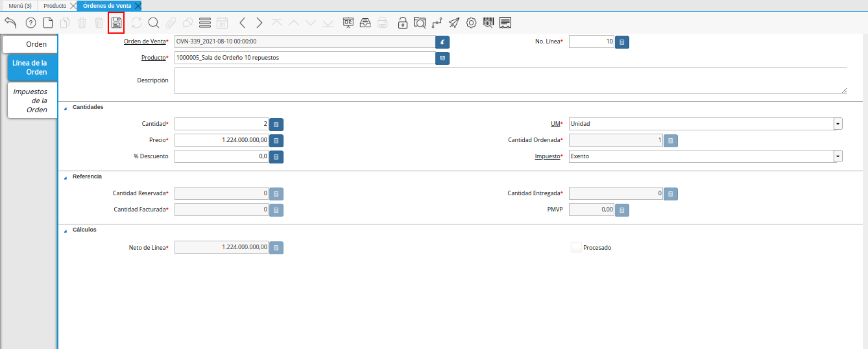
Task: Click the Producto lookup button
Action: [x=442, y=58]
